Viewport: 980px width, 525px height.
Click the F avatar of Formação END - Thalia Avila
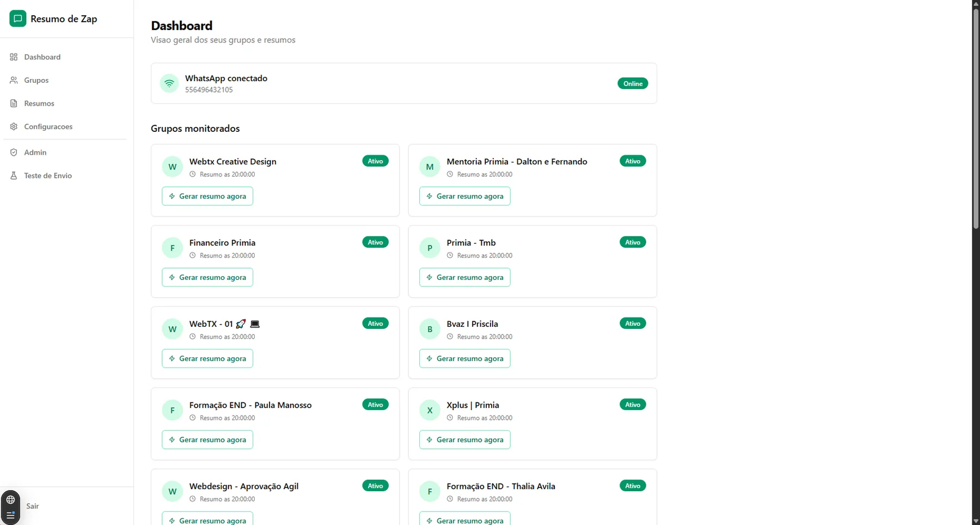click(430, 491)
